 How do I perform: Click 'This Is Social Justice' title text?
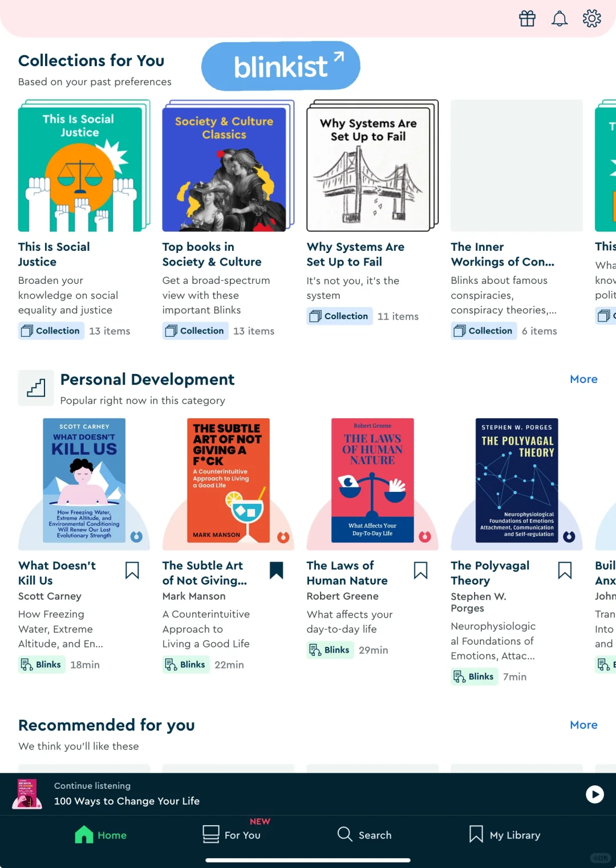(x=54, y=254)
